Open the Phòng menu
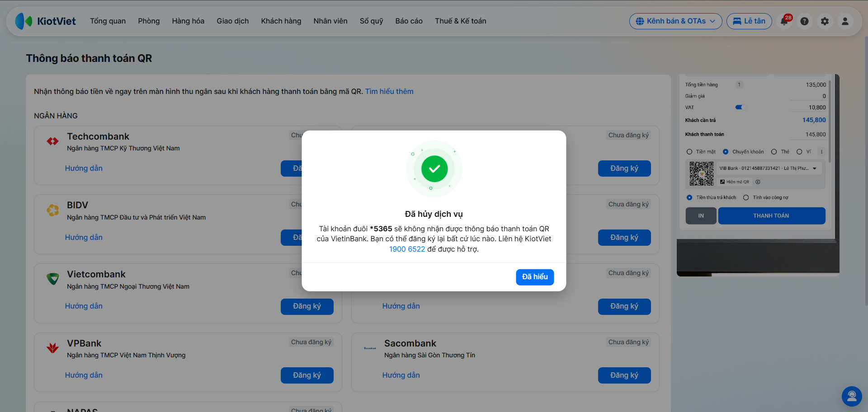Screen dimensions: 868x412 (149, 21)
